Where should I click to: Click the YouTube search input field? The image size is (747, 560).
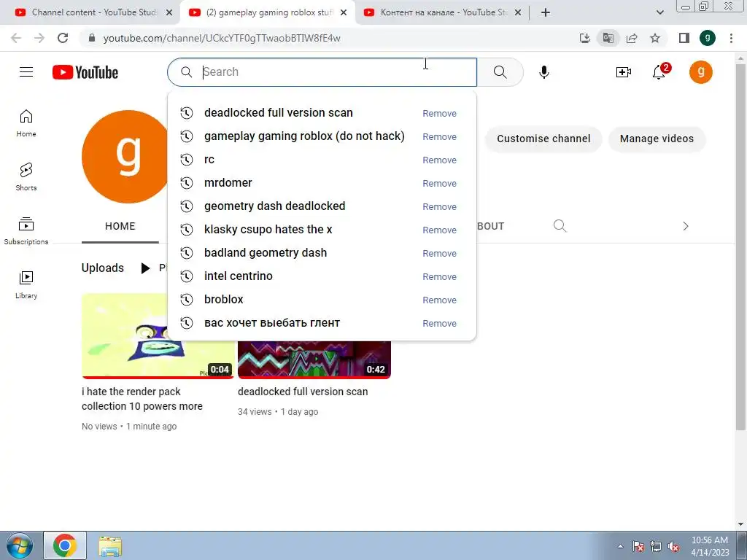322,72
